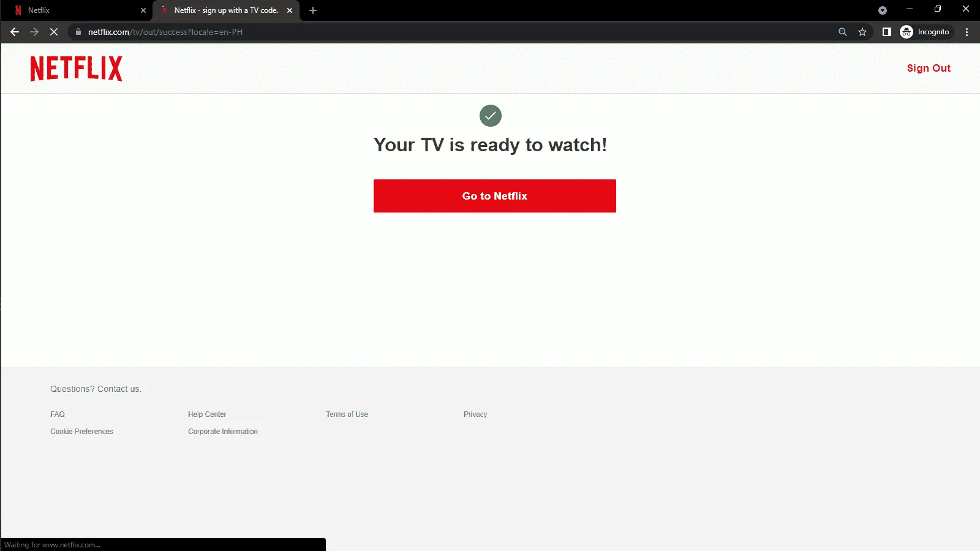Open the Terms of Use link

pos(347,414)
